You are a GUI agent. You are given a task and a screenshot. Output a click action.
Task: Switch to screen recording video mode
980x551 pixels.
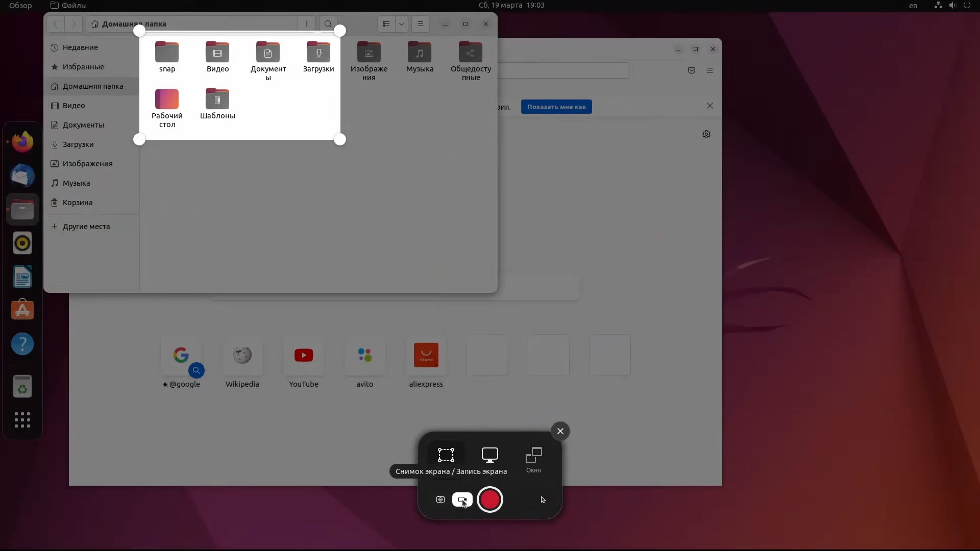tap(462, 499)
